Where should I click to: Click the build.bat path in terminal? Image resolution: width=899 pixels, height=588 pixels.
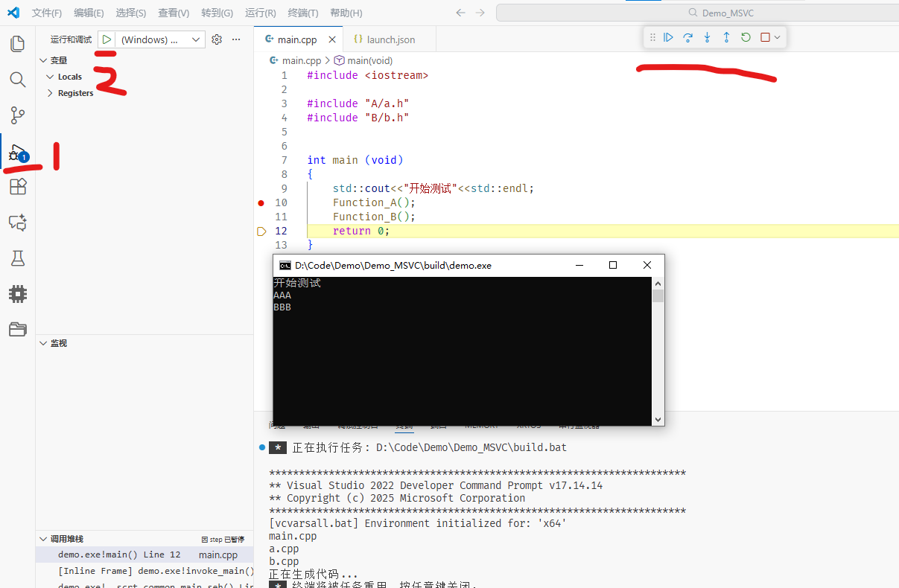coord(471,447)
